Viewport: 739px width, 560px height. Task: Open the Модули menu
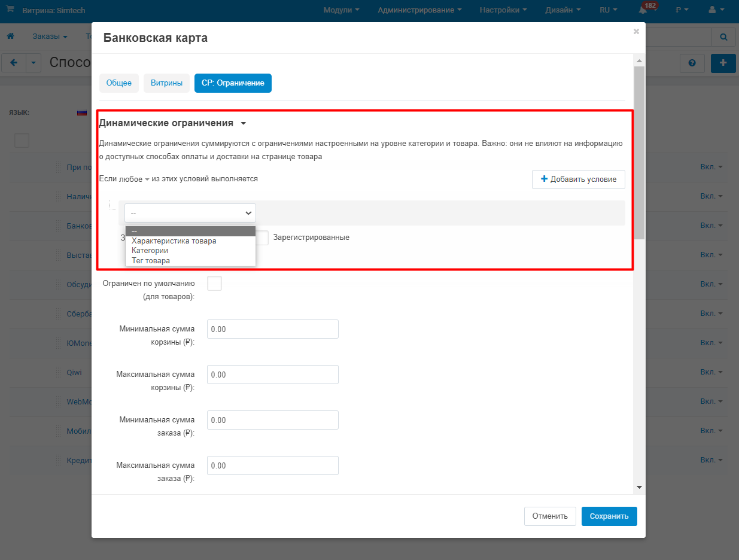pos(342,10)
